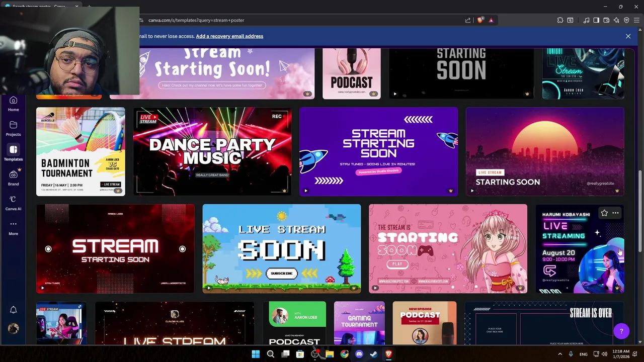Open the pink anime Starting Soon template

(448, 248)
